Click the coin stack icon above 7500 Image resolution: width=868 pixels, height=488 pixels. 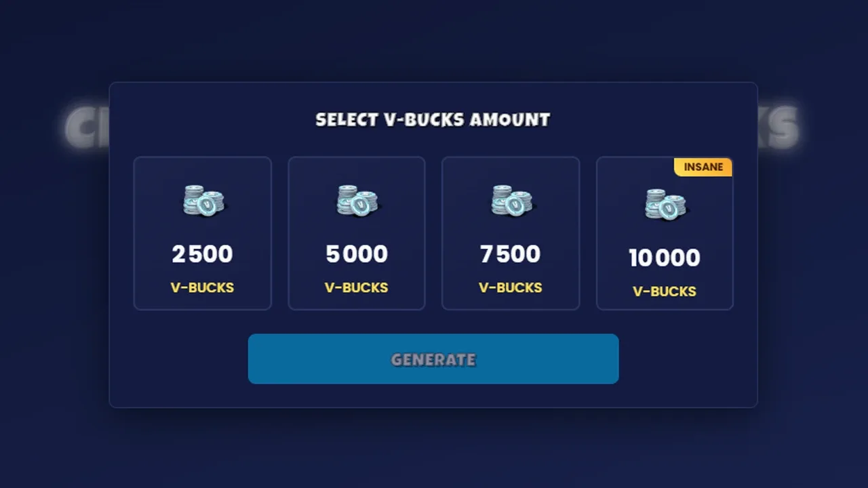coord(511,201)
